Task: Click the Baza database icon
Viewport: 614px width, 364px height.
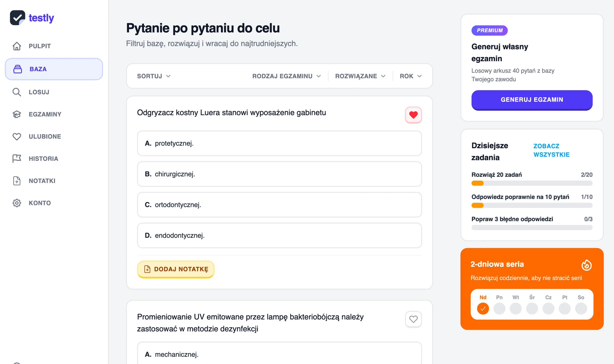Action: [x=18, y=69]
